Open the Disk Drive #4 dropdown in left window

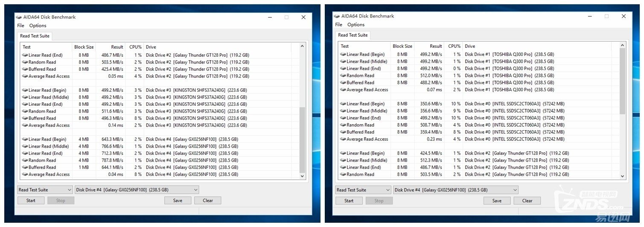[137, 190]
